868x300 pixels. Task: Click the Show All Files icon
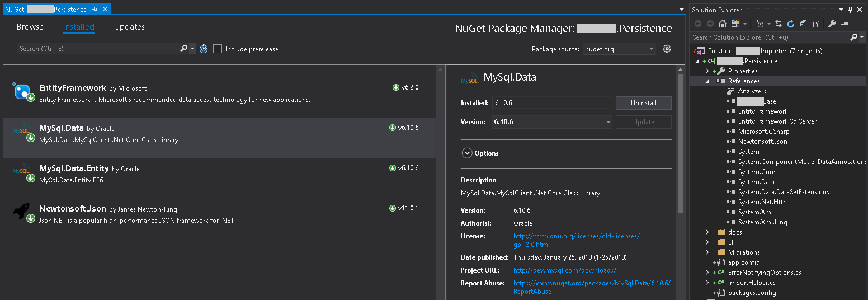pyautogui.click(x=815, y=24)
